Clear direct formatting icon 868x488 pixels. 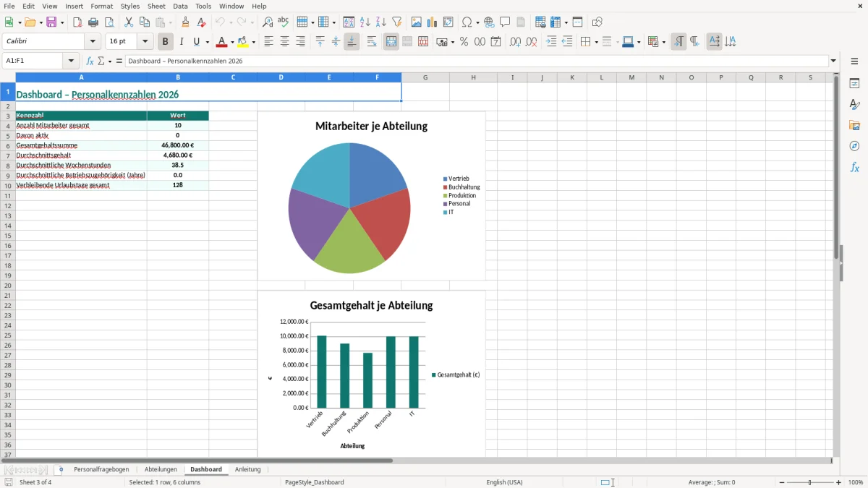(x=202, y=22)
